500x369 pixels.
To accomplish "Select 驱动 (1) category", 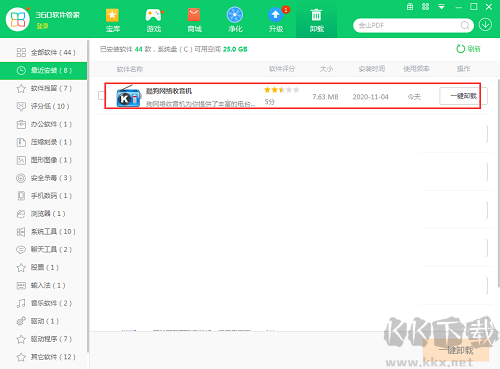I will click(44, 321).
